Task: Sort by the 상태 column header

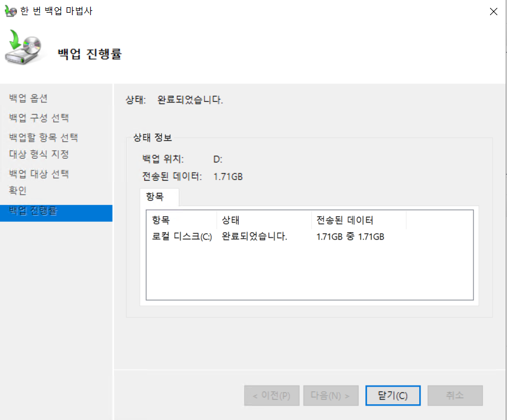Action: pyautogui.click(x=263, y=220)
